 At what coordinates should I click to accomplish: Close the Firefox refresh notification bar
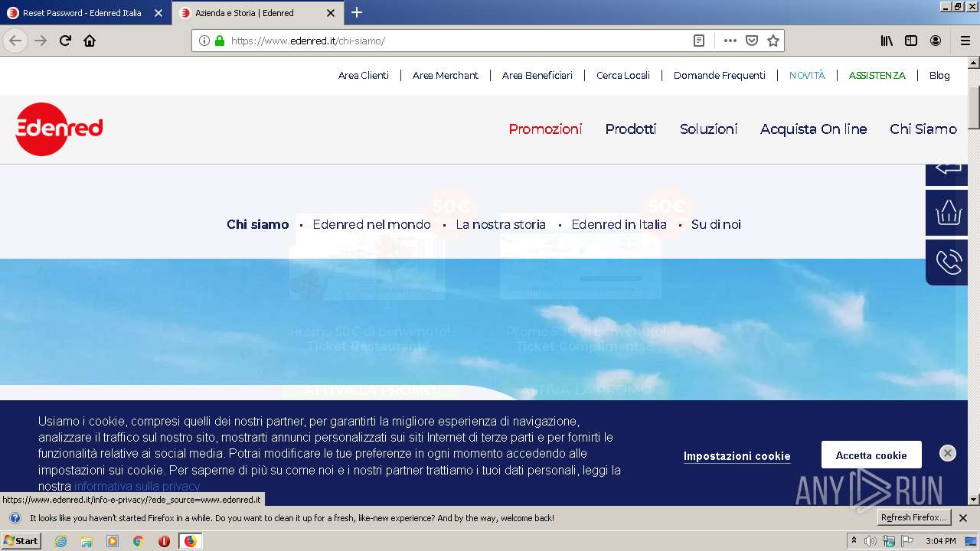pyautogui.click(x=963, y=518)
